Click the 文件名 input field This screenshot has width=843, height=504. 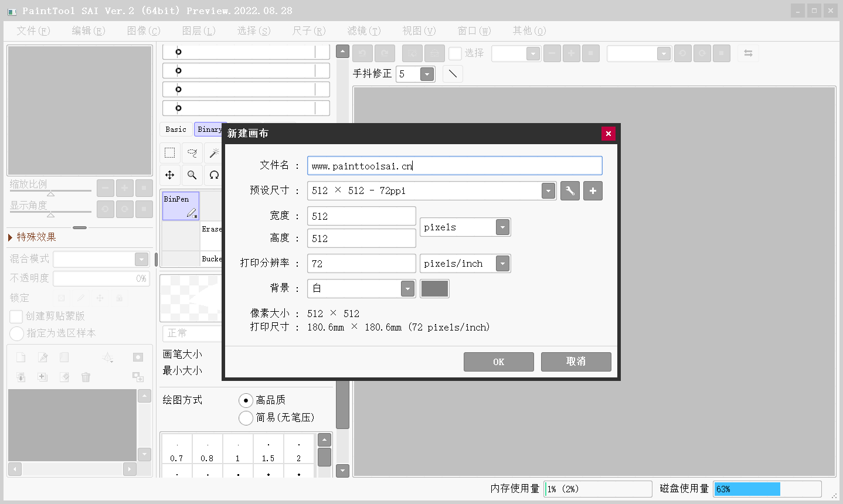point(455,166)
